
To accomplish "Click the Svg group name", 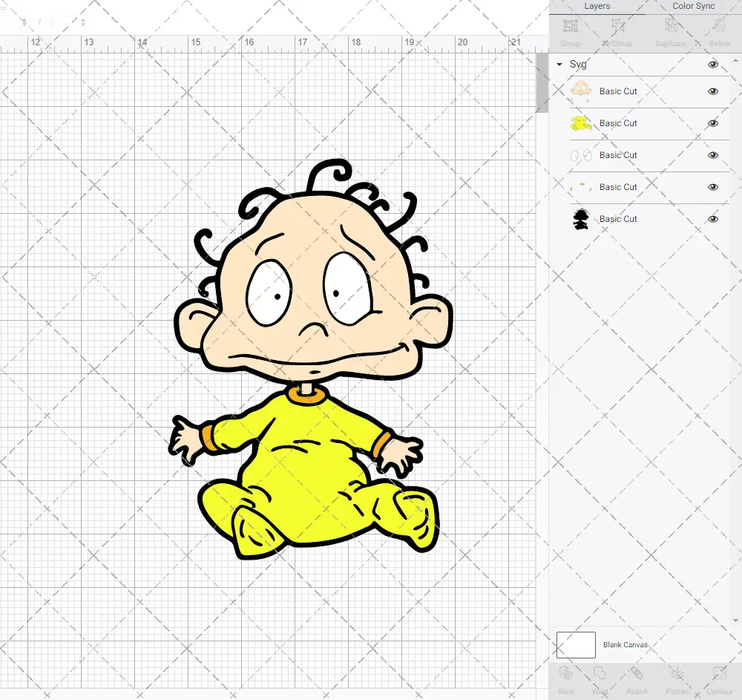I will (x=578, y=65).
